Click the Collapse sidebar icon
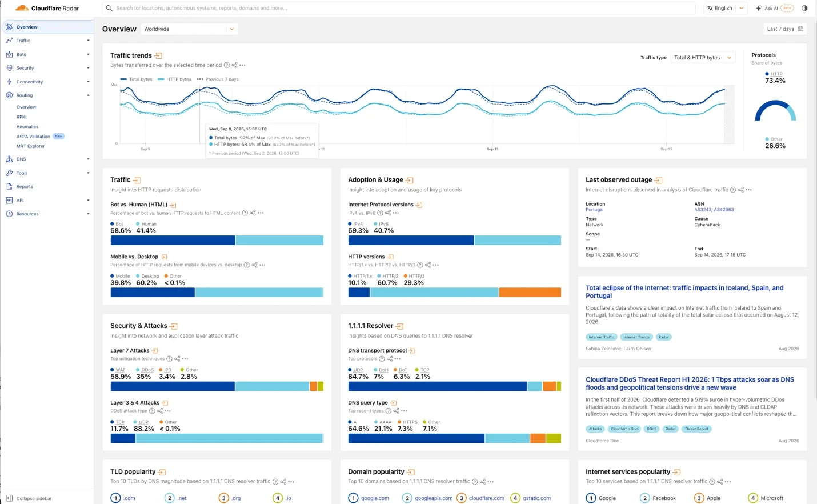Image resolution: width=817 pixels, height=504 pixels. coord(9,498)
